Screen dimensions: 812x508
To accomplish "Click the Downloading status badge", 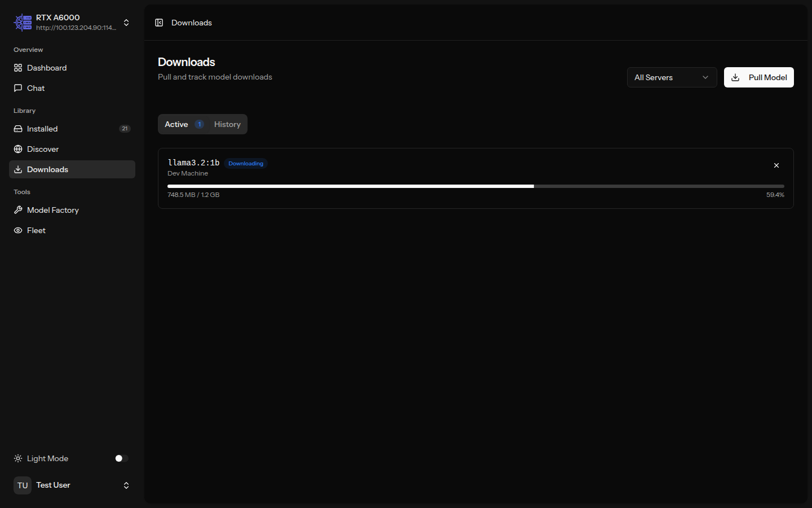I will (x=246, y=163).
